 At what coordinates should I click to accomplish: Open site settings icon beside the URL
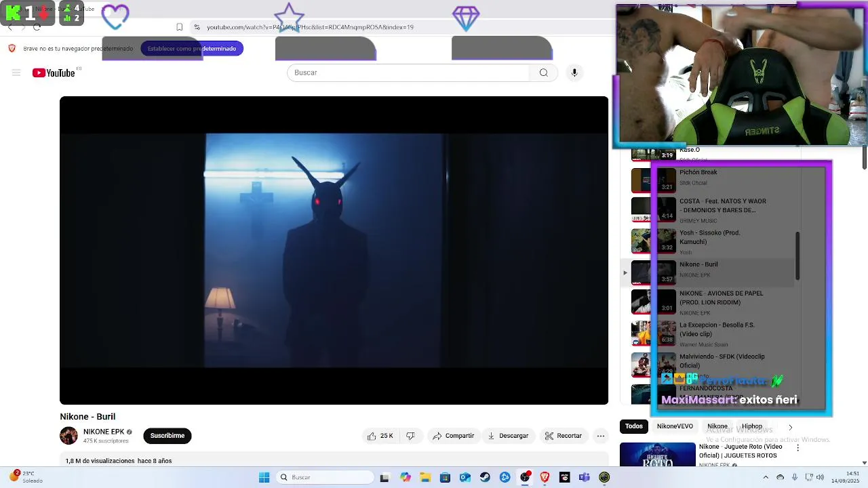point(197,27)
